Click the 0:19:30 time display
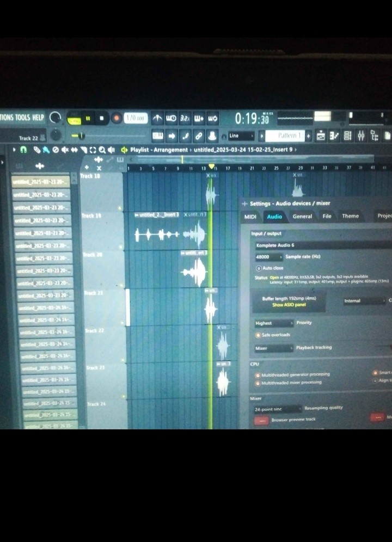Image resolution: width=392 pixels, height=542 pixels. tap(252, 119)
